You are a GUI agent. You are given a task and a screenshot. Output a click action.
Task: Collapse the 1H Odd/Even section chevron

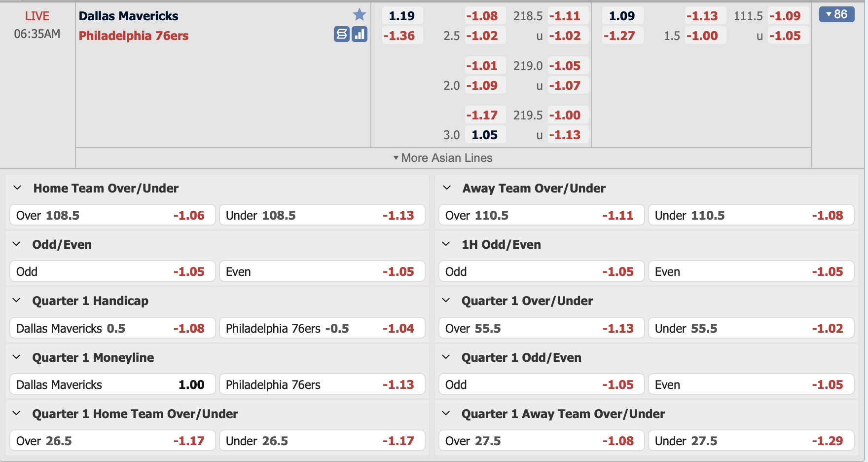pyautogui.click(x=446, y=244)
